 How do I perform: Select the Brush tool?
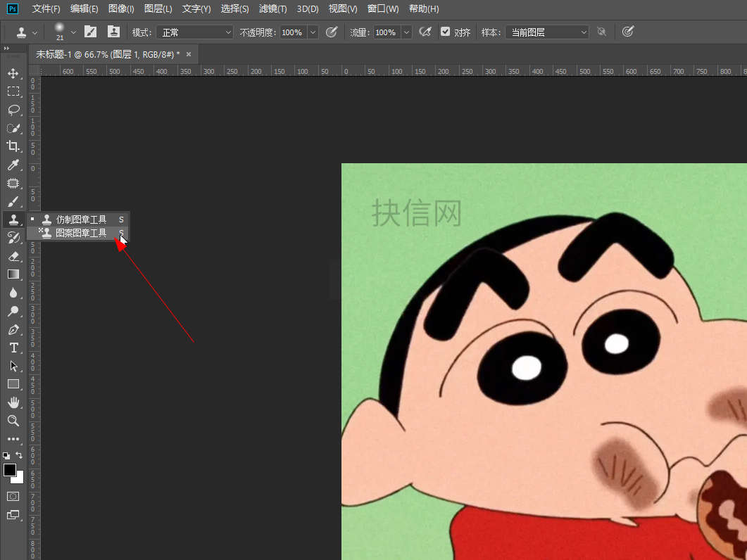13,201
